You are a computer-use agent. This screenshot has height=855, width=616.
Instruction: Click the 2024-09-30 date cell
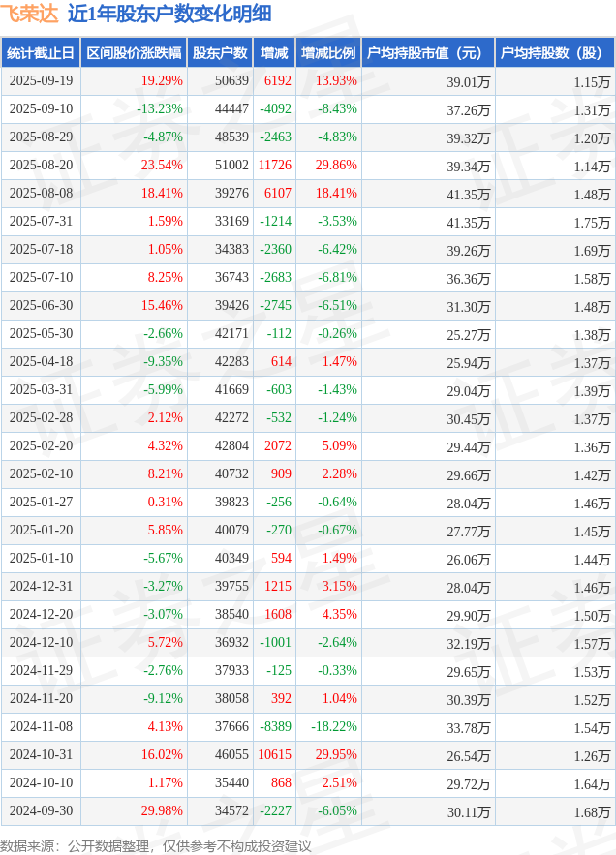[40, 811]
